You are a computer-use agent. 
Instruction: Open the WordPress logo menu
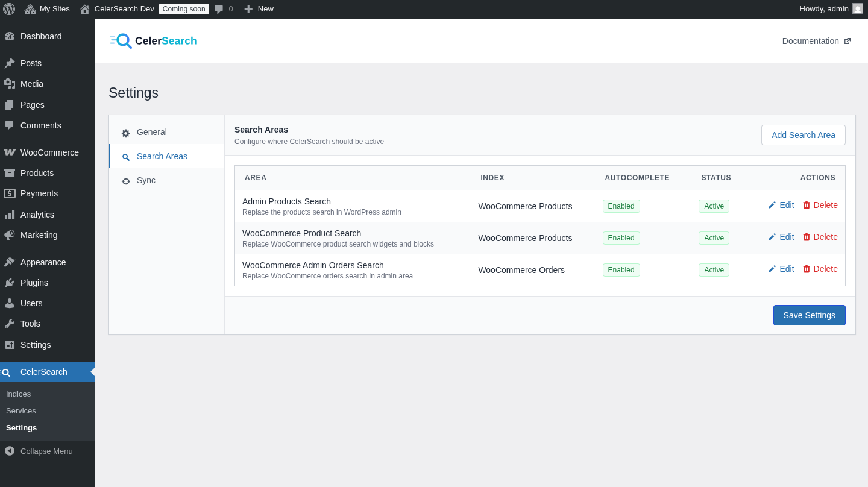(x=9, y=8)
